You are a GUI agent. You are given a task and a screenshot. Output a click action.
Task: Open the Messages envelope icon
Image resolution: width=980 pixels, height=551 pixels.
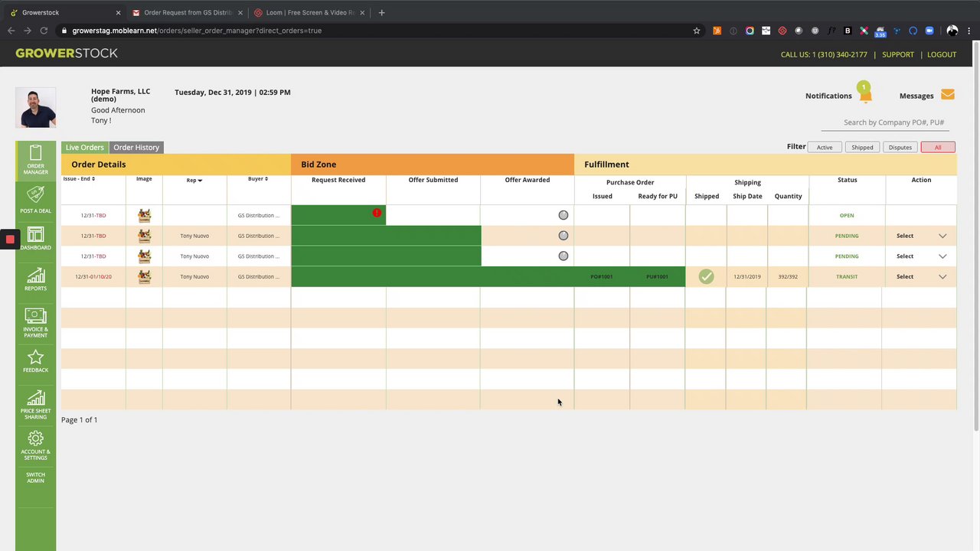click(x=948, y=95)
